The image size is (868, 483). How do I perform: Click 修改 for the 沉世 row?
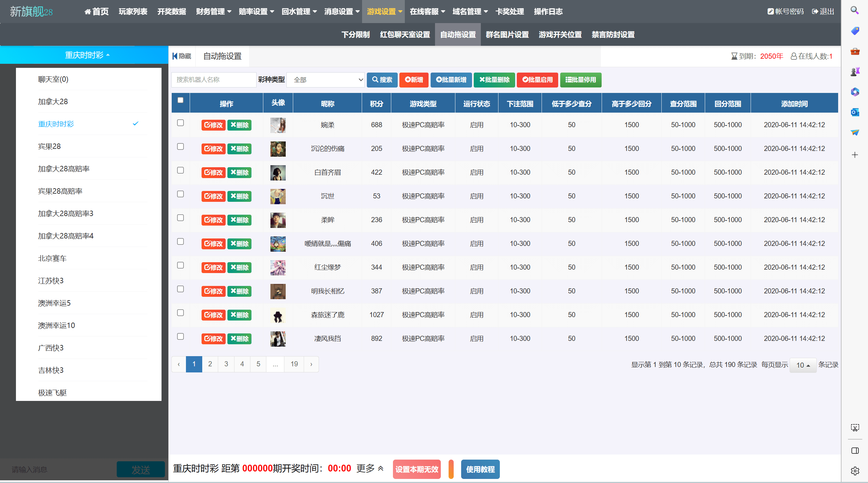pos(213,196)
